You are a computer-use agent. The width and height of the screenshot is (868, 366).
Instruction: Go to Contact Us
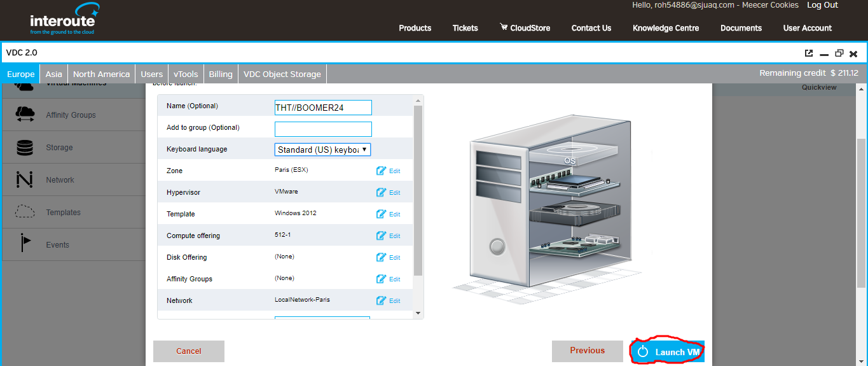591,28
